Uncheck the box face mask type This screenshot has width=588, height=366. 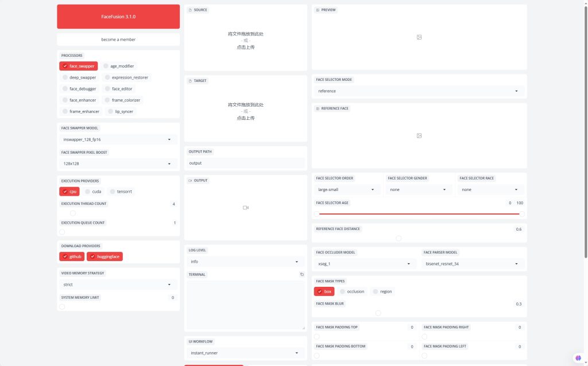click(x=324, y=291)
